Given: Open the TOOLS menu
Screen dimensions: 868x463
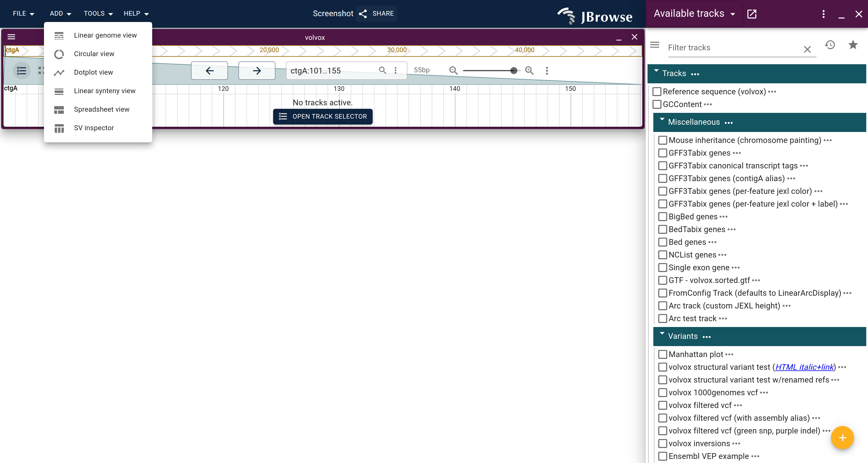Looking at the screenshot, I should pos(98,14).
